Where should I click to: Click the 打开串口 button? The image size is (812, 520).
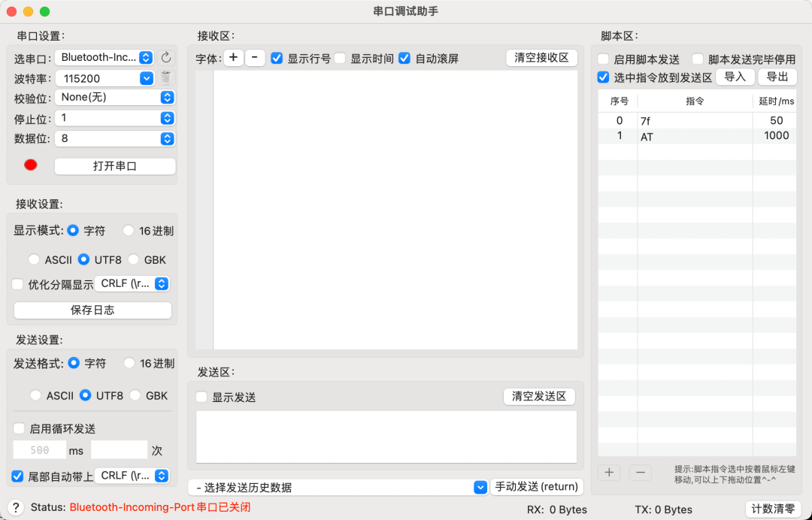(x=114, y=166)
